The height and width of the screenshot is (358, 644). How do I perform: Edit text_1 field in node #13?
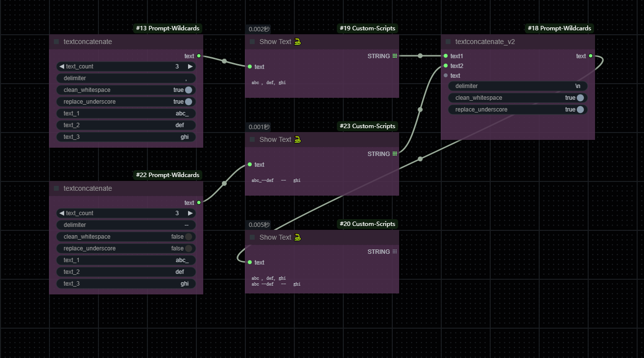click(126, 113)
